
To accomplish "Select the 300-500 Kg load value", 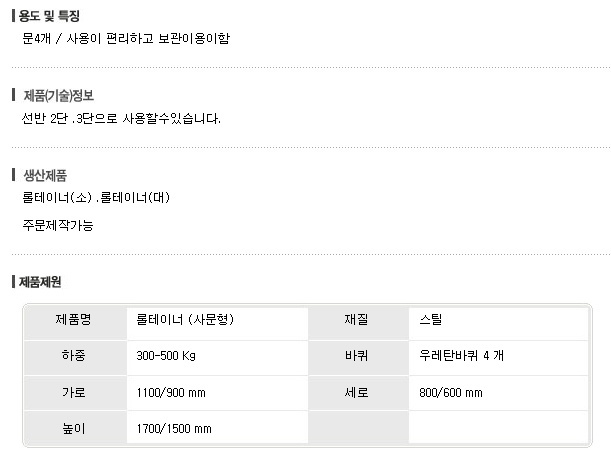I will 167,356.
